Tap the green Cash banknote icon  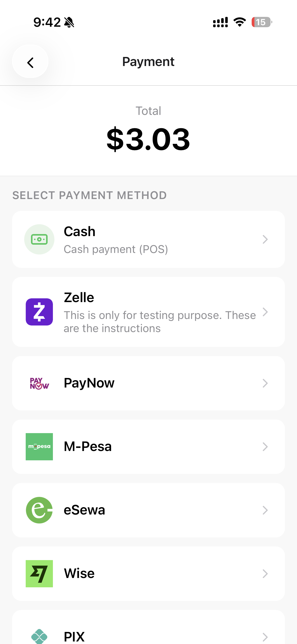(x=39, y=239)
